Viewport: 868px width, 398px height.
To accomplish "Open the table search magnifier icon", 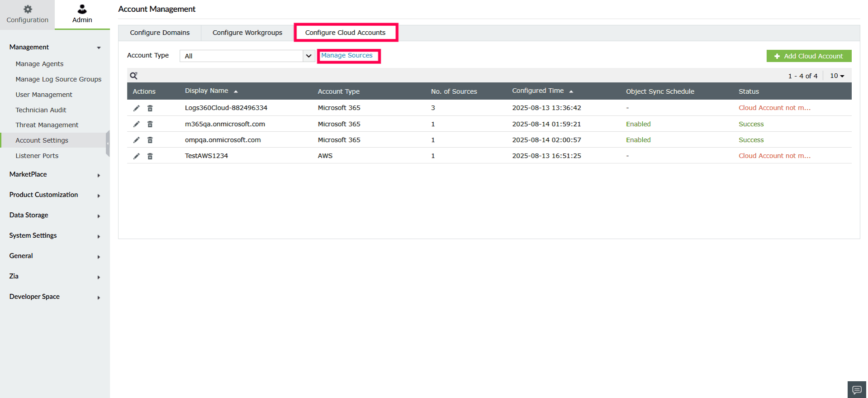I will click(133, 76).
